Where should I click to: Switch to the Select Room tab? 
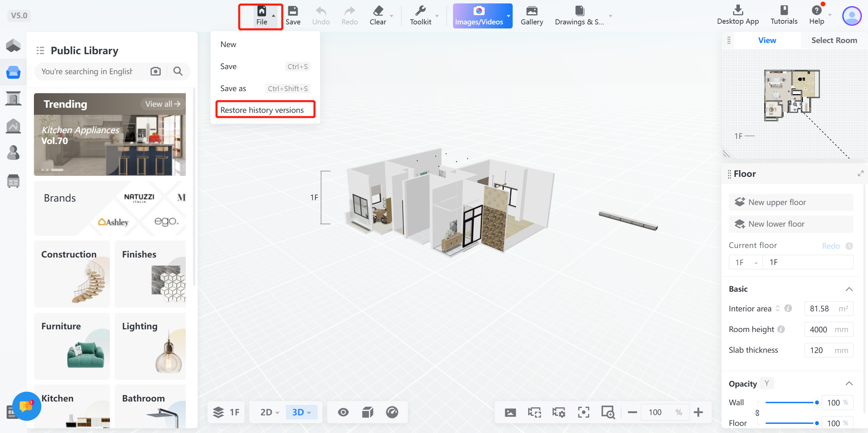pyautogui.click(x=834, y=40)
